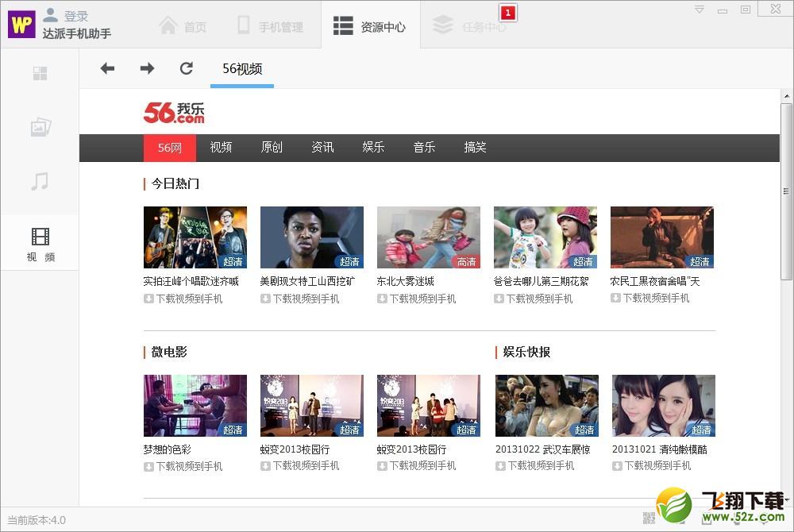This screenshot has height=532, width=794.
Task: Click the 56.com 我乐 logo
Action: [x=174, y=113]
